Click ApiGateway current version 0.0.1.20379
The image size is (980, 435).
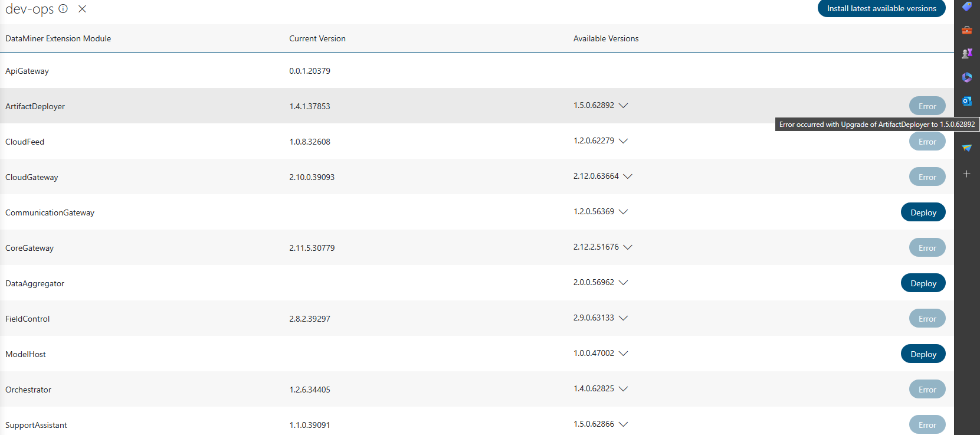[x=310, y=71]
